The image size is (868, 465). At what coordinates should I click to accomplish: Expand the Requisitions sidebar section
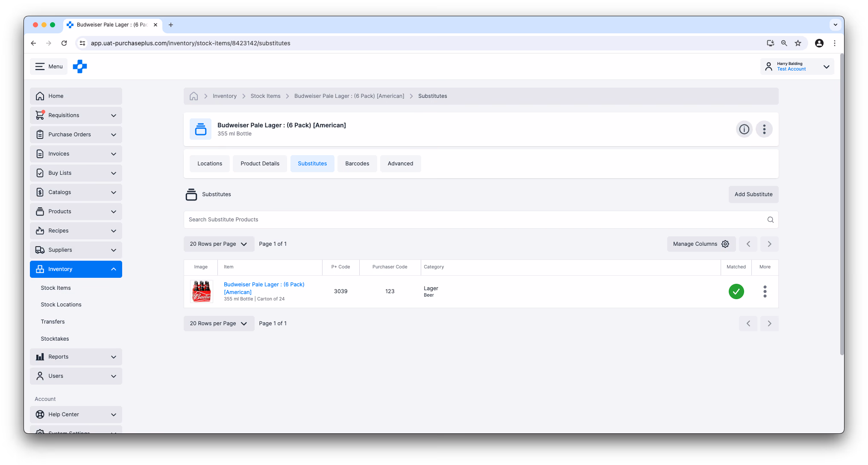click(x=76, y=115)
